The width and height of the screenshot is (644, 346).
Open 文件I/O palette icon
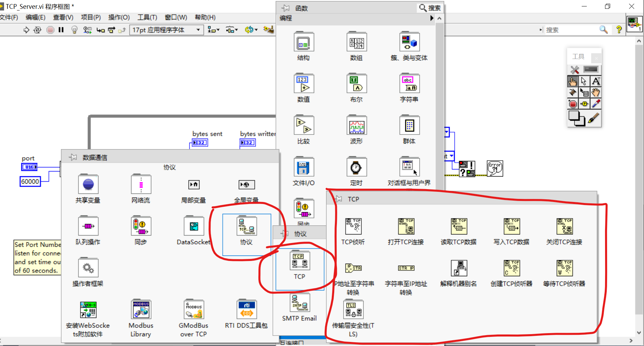[303, 167]
